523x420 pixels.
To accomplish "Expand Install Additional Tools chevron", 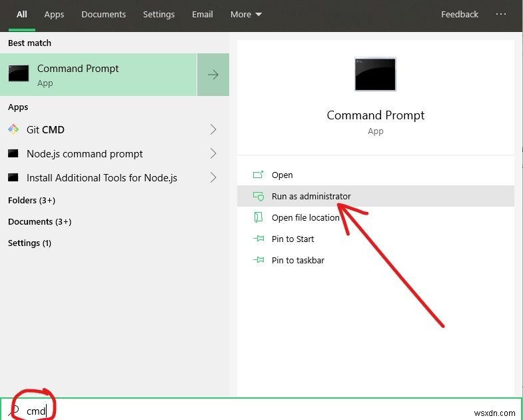I will (213, 177).
